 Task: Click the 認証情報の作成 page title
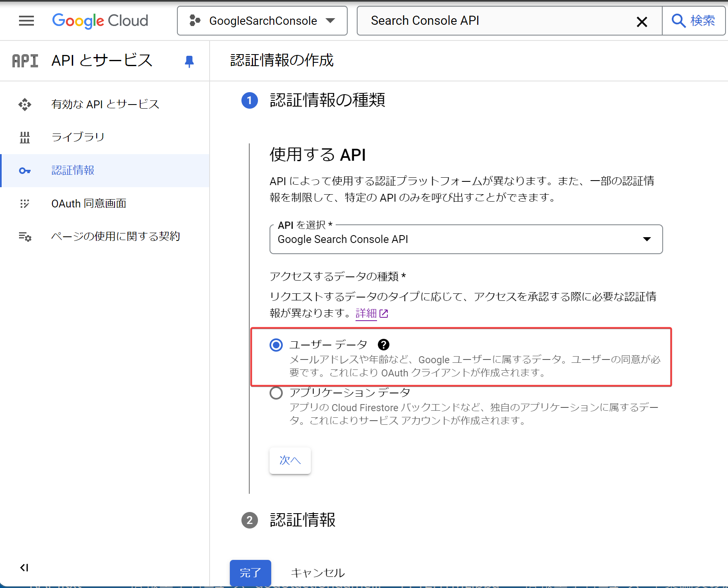282,60
